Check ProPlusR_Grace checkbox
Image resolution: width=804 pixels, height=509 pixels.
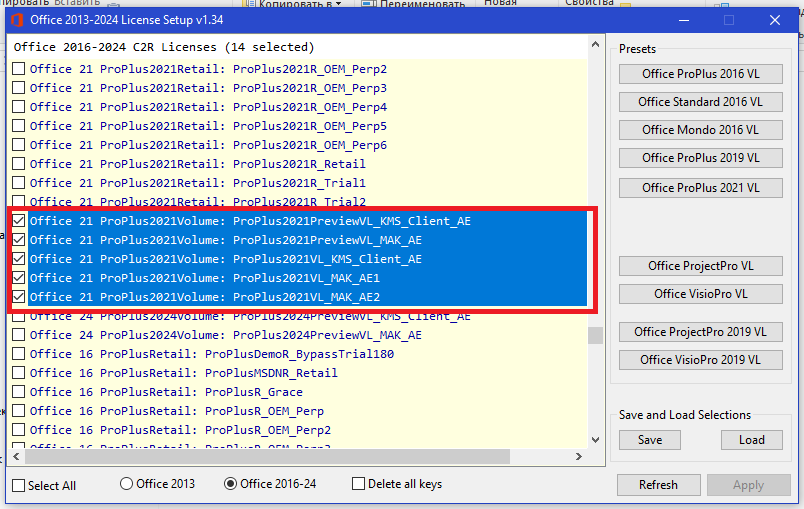18,392
